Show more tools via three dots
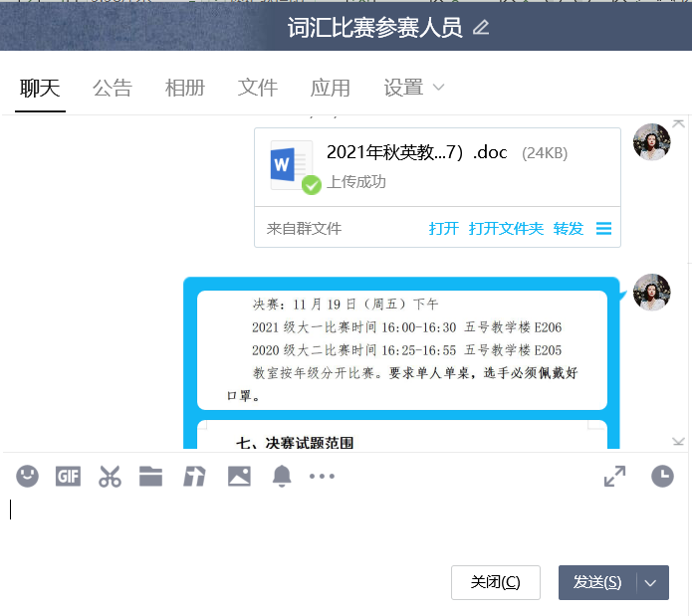This screenshot has height=616, width=692. coord(323,477)
